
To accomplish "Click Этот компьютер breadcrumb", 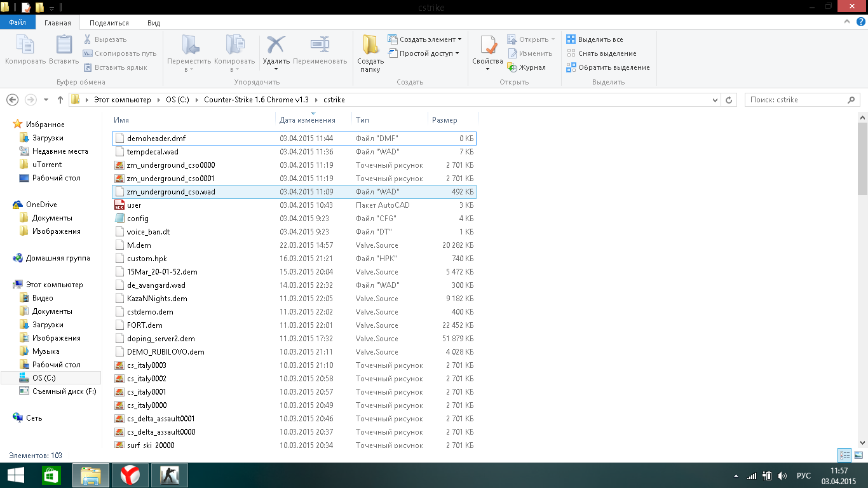I will (123, 100).
